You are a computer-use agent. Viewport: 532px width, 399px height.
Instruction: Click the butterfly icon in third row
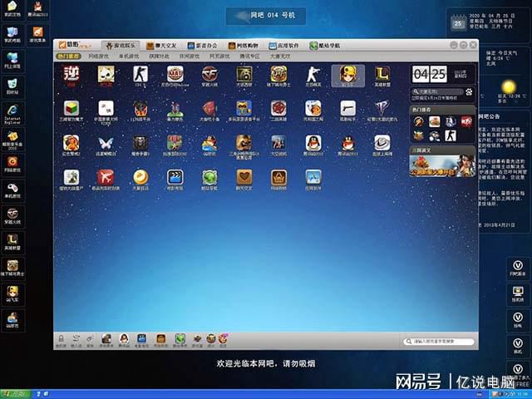(106, 143)
